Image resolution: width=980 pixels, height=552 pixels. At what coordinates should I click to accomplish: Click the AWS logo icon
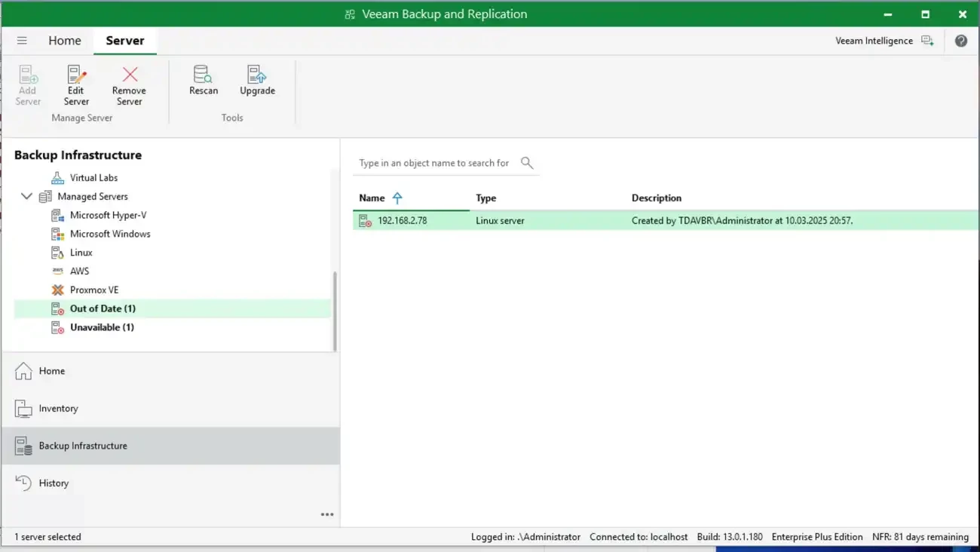pyautogui.click(x=57, y=271)
